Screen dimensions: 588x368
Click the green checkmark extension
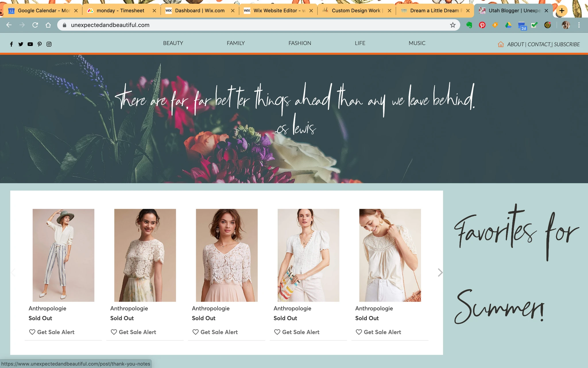point(534,25)
